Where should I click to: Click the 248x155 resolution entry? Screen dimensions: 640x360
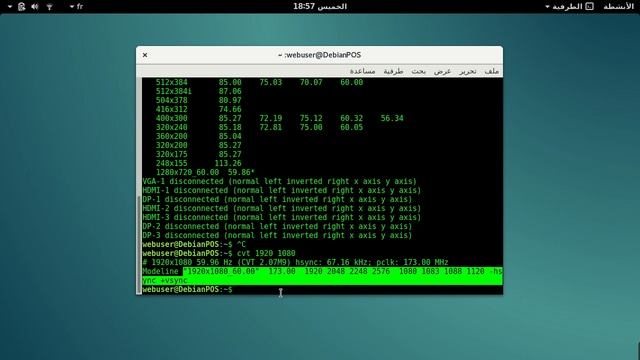pyautogui.click(x=171, y=163)
